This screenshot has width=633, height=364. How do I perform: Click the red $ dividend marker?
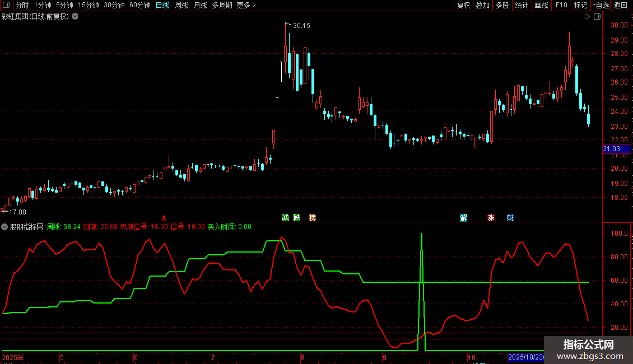164,218
